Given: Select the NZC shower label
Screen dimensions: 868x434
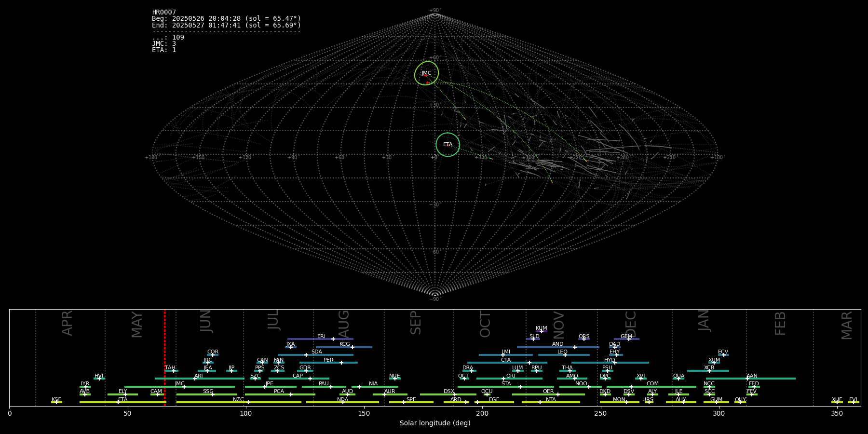Looking at the screenshot, I should click(239, 399).
